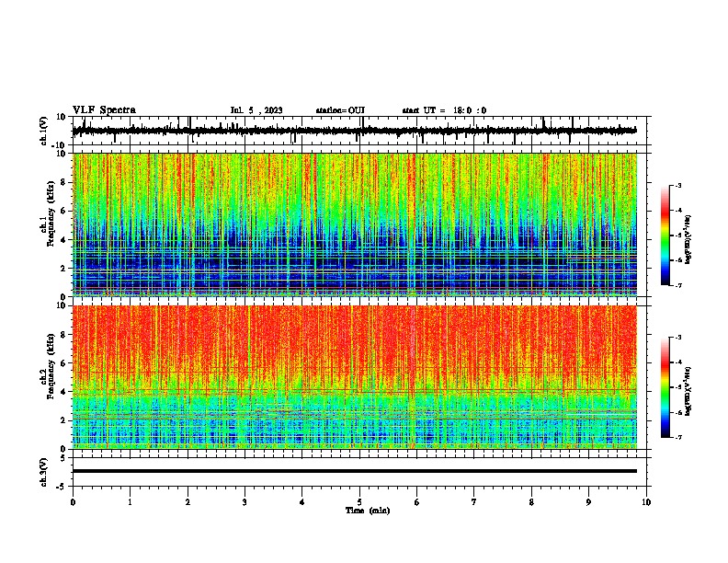The width and height of the screenshot is (728, 563).
Task: Click the '6' kHz tick of ch.2 spectrogram
Action: click(x=63, y=363)
